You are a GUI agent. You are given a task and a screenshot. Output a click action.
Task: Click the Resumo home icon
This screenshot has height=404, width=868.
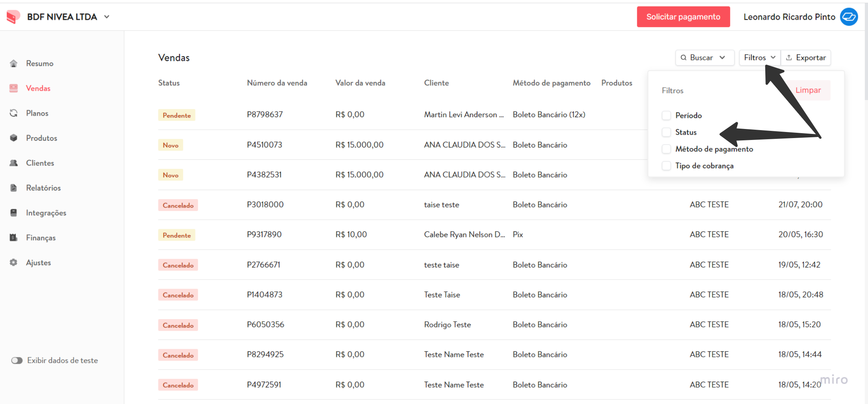coord(14,63)
